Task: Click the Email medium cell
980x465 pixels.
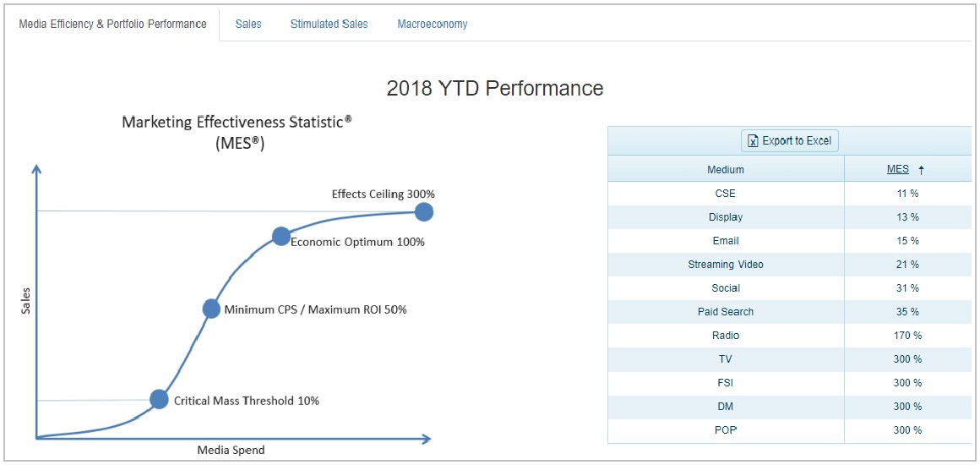Action: coord(726,241)
